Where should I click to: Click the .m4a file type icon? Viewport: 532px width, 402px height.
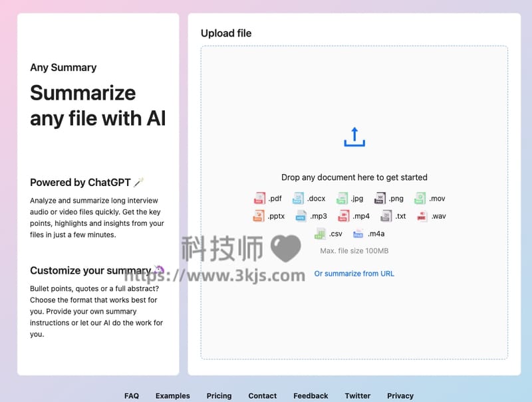(x=358, y=233)
